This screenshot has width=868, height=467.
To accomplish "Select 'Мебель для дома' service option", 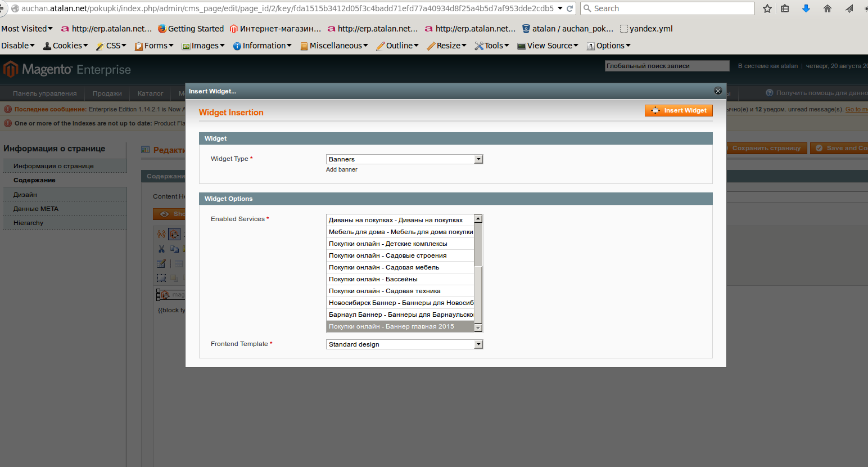I will coord(400,232).
